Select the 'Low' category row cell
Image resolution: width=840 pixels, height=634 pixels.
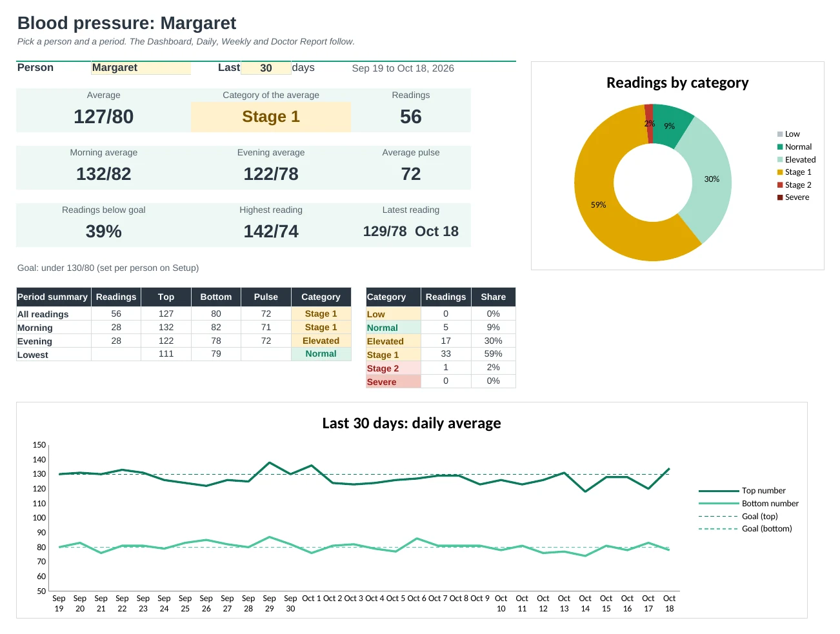click(393, 314)
